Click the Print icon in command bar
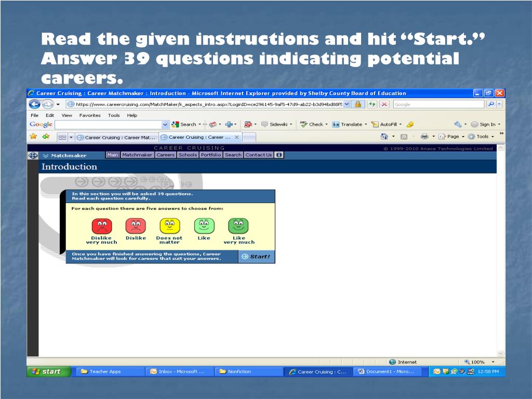 click(424, 137)
